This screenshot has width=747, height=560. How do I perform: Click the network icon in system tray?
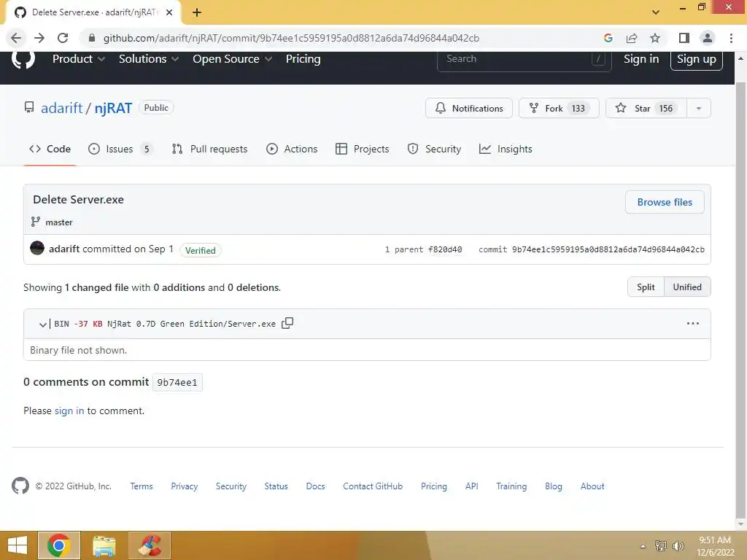[x=661, y=545]
